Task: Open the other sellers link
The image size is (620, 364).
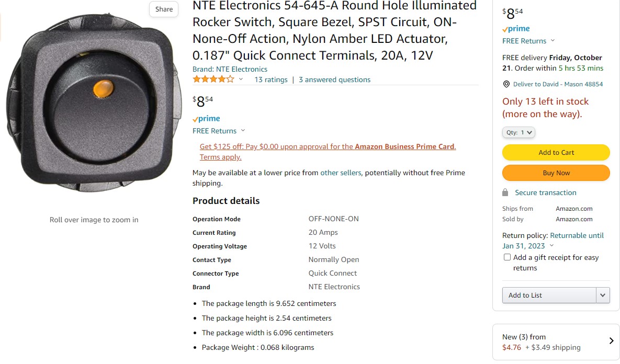Action: 341,173
